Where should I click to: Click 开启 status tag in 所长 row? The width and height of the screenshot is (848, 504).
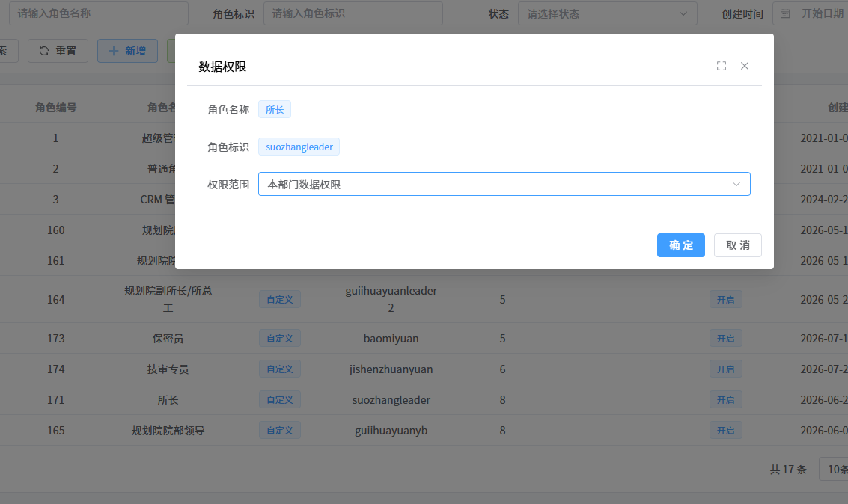(726, 400)
